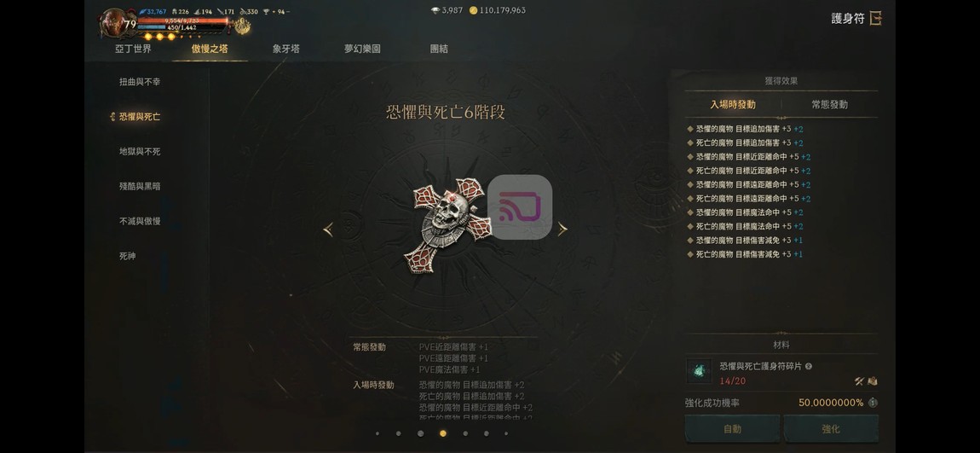Go to previous amulet stage arrow
This screenshot has width=980, height=453.
coord(328,229)
